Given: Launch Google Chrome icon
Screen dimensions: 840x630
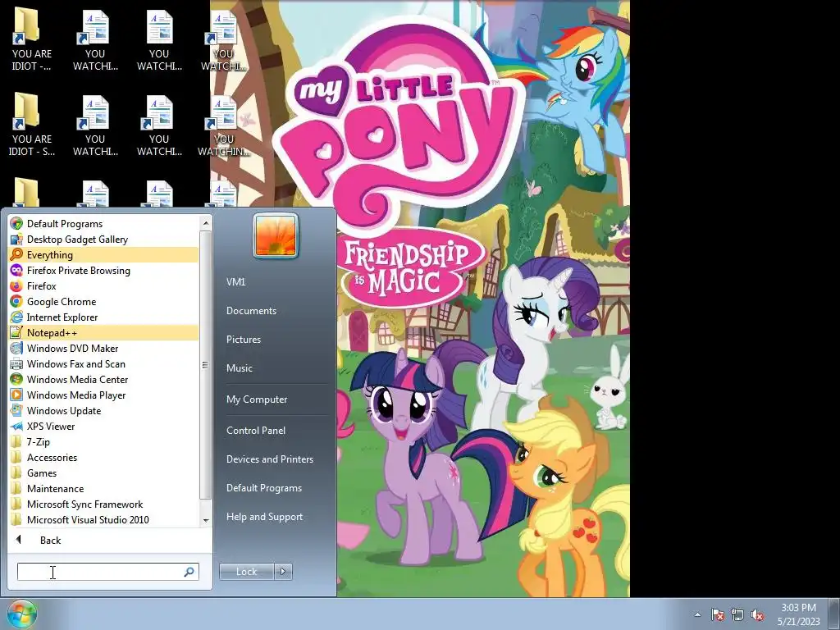Looking at the screenshot, I should pos(16,302).
